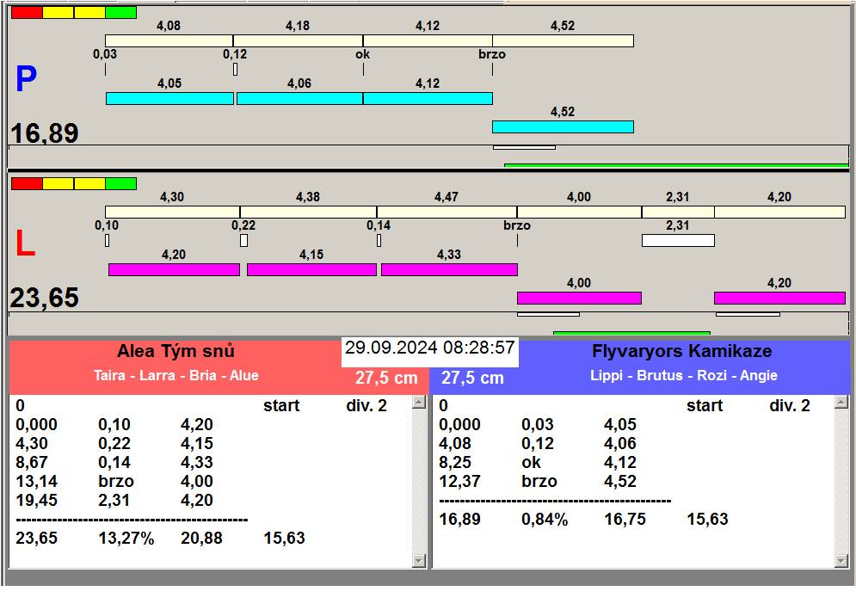Click the blue lane letter P
Viewport: 856px width, 616px height.
(x=26, y=79)
